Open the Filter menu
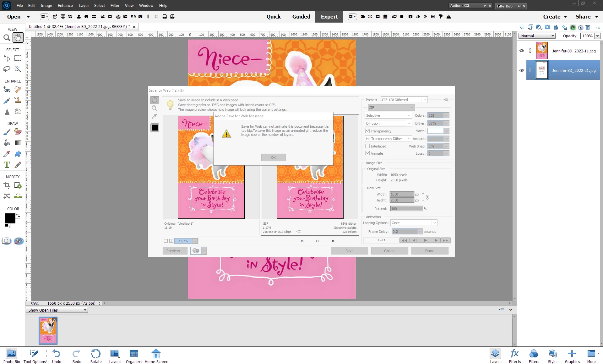 (115, 5)
